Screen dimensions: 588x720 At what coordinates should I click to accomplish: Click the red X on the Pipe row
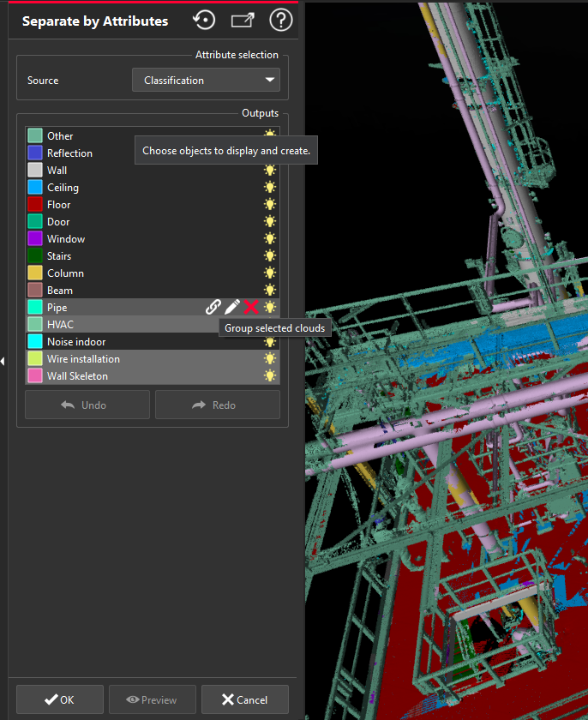point(251,307)
